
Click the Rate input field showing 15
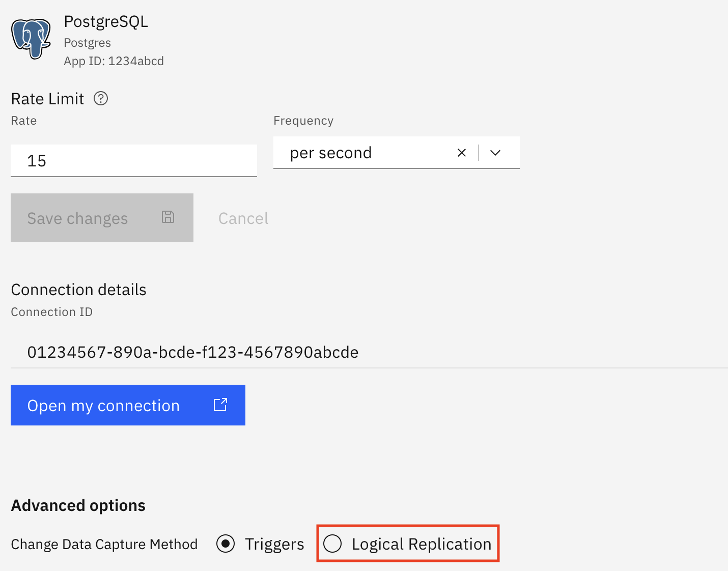(134, 161)
